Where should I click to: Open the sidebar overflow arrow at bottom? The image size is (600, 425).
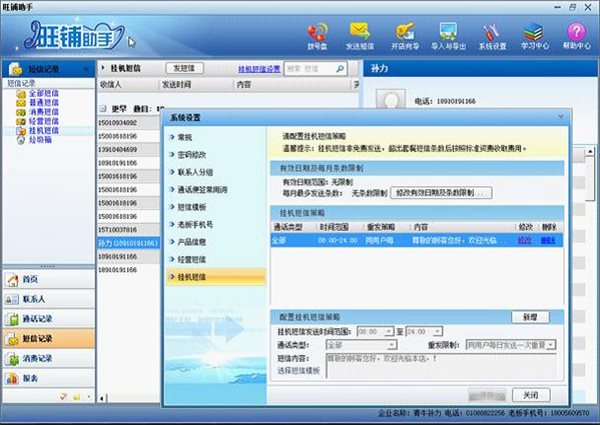coord(89,397)
